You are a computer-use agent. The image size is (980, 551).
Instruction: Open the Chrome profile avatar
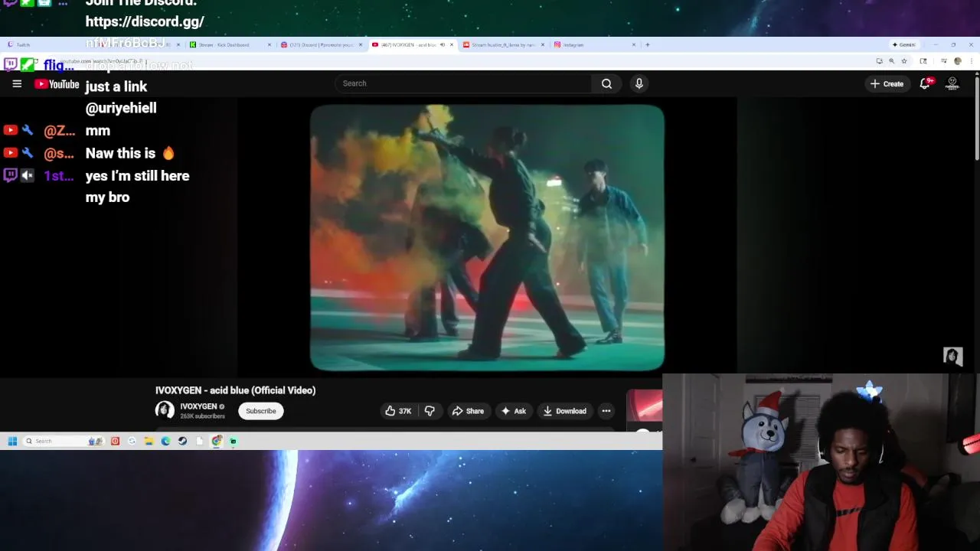tap(958, 61)
